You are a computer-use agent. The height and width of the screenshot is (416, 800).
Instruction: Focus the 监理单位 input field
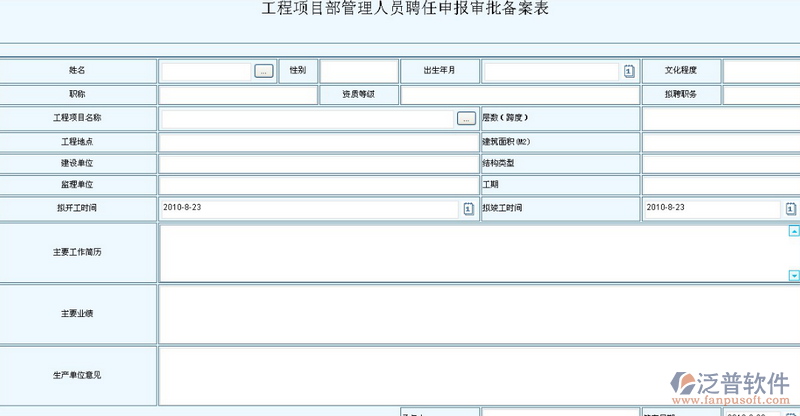[318, 185]
